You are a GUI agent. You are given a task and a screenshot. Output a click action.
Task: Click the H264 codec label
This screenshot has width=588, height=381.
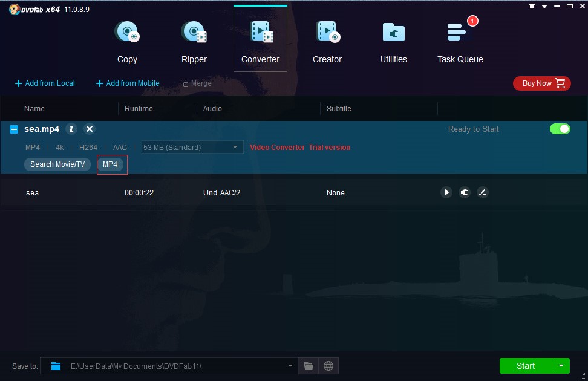pos(88,148)
